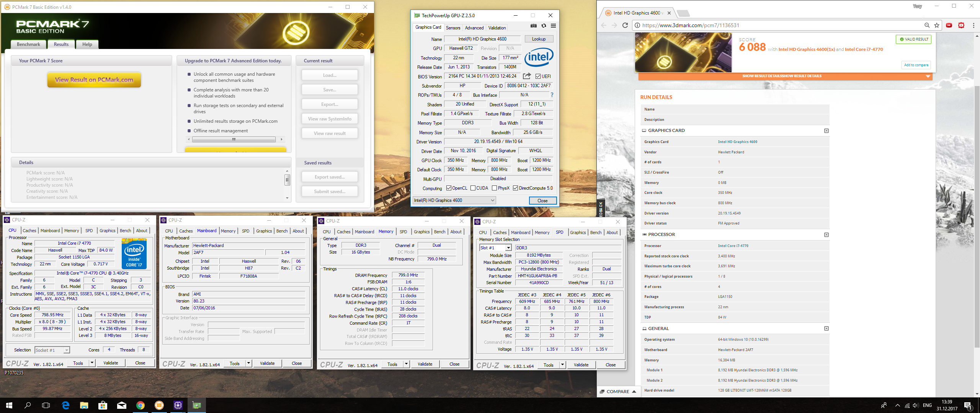Image resolution: width=980 pixels, height=413 pixels.
Task: Click the BIOS export arrow icon in GPU-Z
Action: (527, 76)
